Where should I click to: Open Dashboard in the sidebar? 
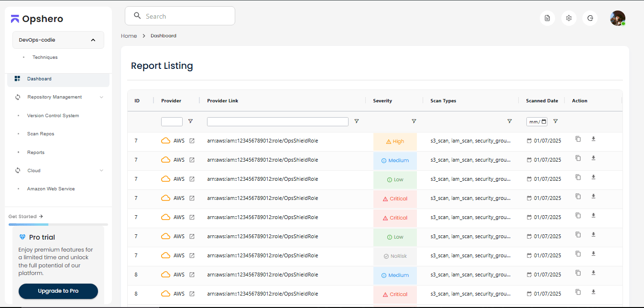click(39, 79)
